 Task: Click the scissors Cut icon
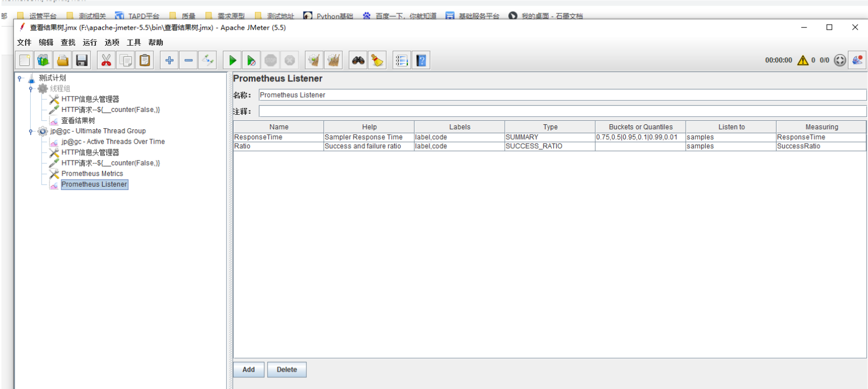coord(105,60)
